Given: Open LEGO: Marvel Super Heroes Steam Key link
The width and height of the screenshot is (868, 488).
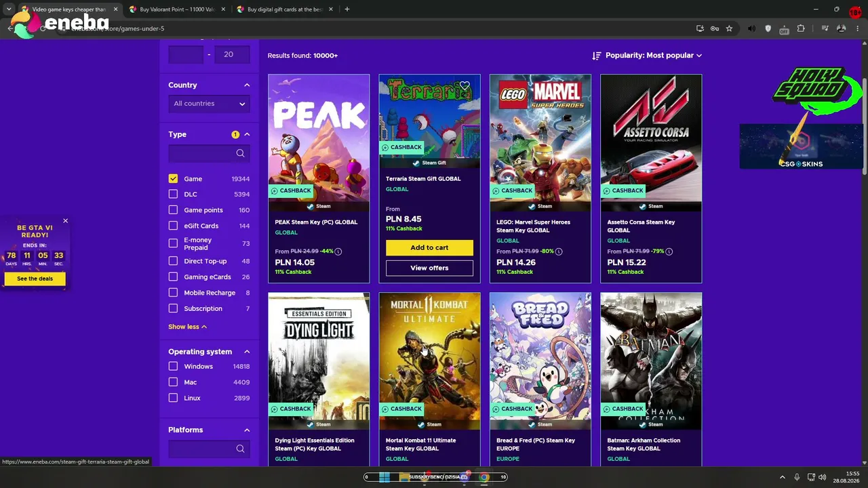Looking at the screenshot, I should [533, 226].
